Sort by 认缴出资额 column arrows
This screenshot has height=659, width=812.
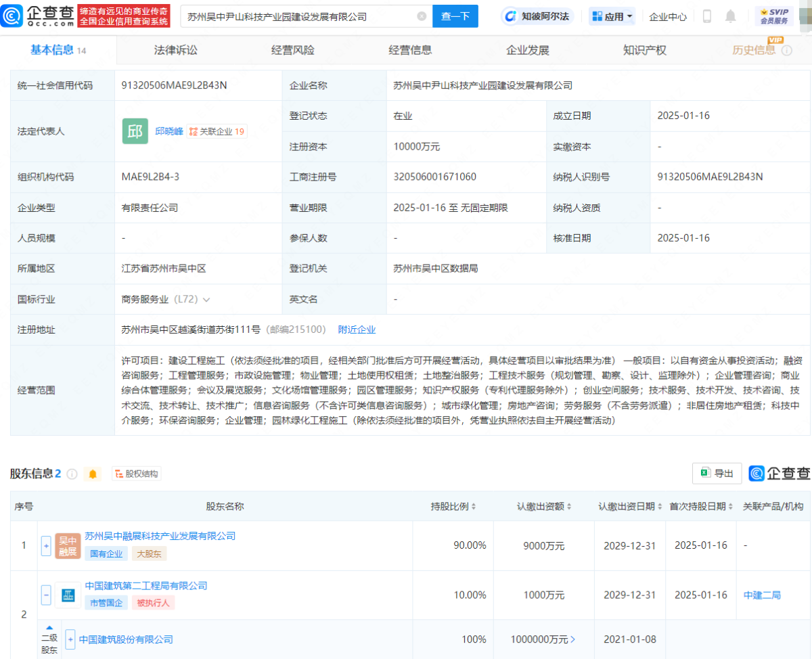(x=569, y=507)
